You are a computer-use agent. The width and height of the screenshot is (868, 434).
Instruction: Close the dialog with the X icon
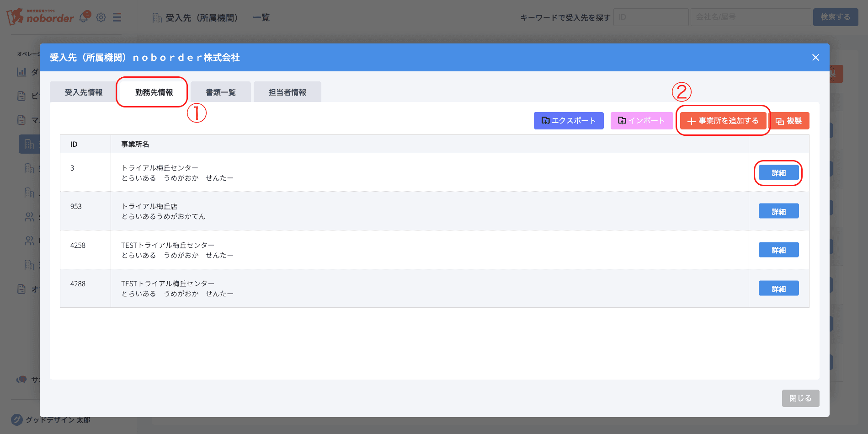(815, 58)
